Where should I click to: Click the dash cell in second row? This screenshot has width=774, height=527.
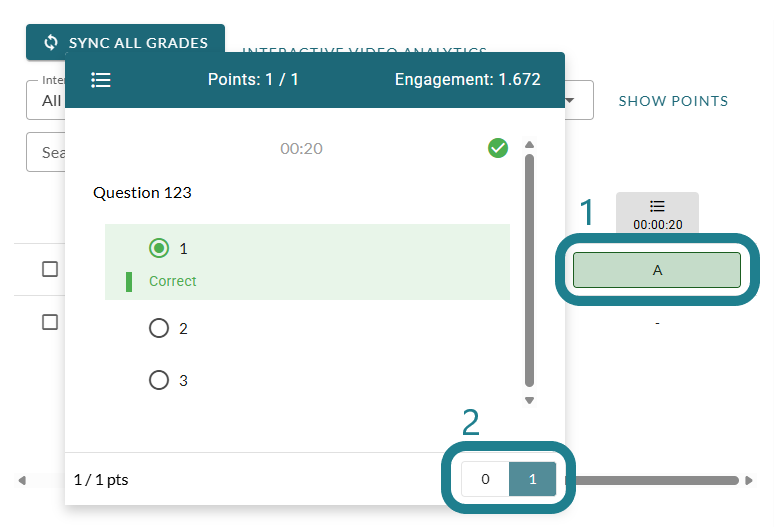[657, 323]
